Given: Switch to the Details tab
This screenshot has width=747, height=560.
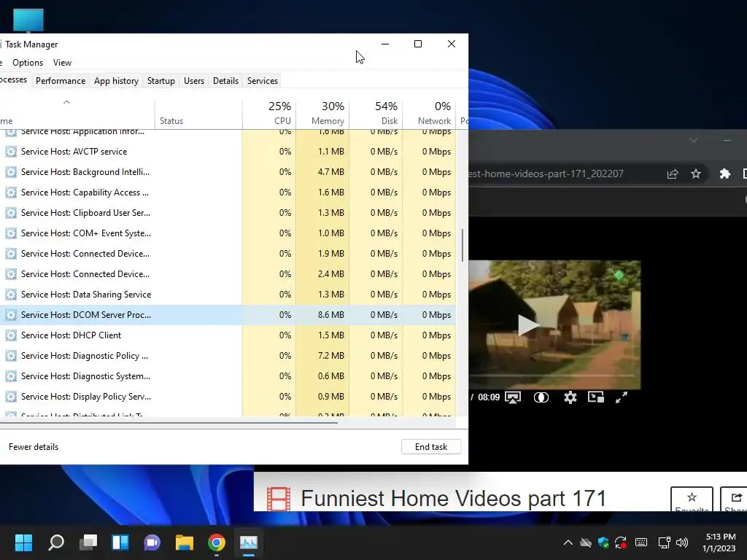Looking at the screenshot, I should click(x=226, y=80).
